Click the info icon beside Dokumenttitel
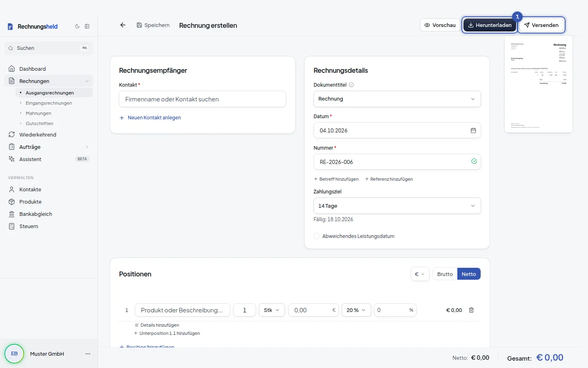 point(351,85)
